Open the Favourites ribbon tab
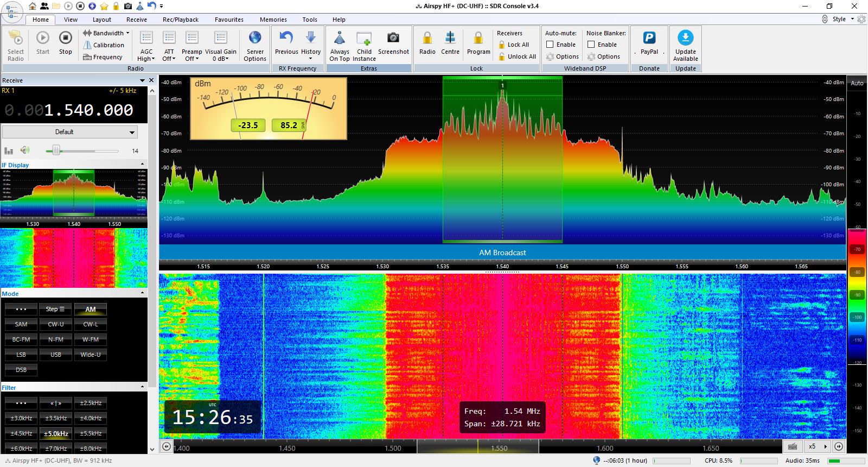868x467 pixels. pos(229,20)
